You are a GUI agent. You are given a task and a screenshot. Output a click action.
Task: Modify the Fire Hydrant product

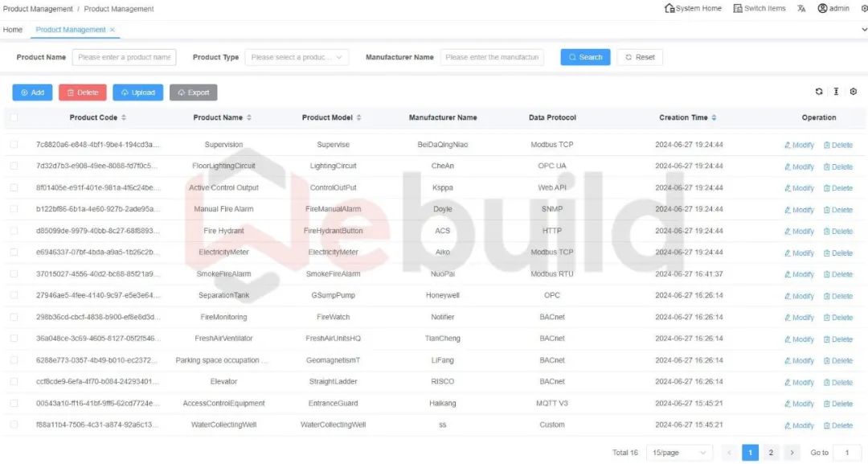pyautogui.click(x=799, y=231)
